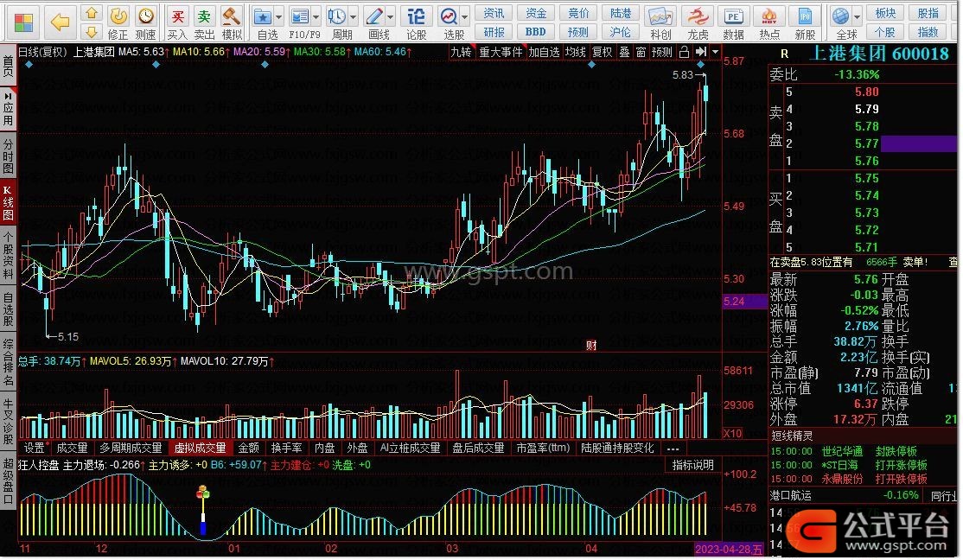This screenshot has width=963, height=560.
Task: Switch to the 换手率 turnover tab
Action: [287, 449]
